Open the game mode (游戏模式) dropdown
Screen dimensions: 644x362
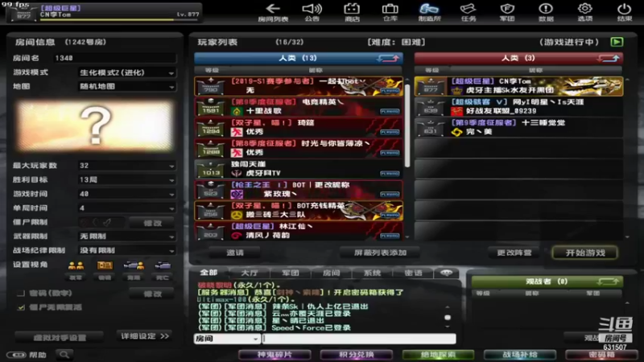pyautogui.click(x=127, y=72)
